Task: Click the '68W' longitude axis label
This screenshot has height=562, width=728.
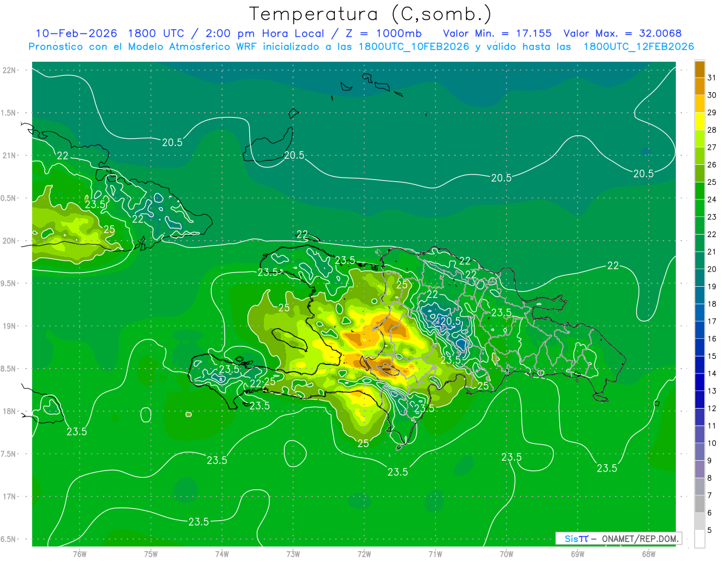Action: 649,554
